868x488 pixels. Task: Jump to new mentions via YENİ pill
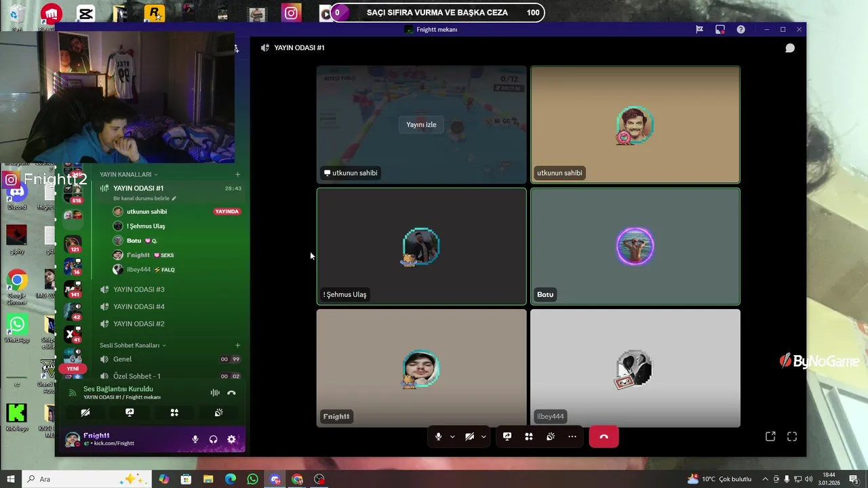[x=73, y=369]
